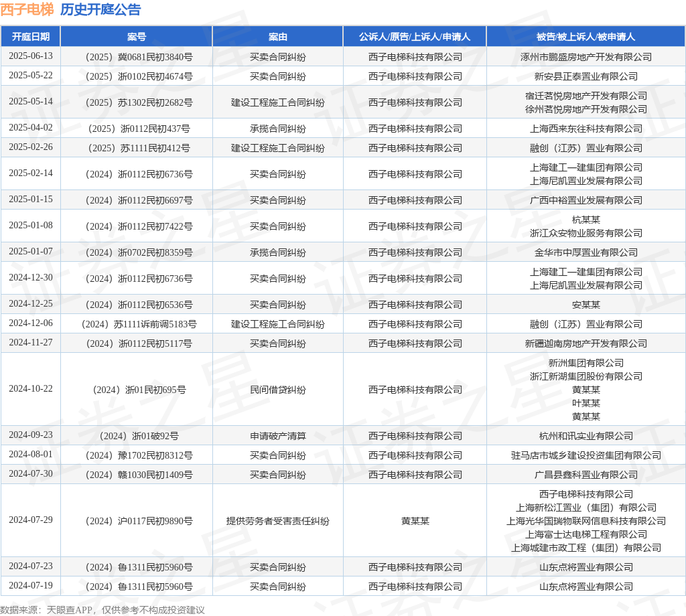Click defendant 驻马店市城乡建设投资集团有限公司

point(586,455)
